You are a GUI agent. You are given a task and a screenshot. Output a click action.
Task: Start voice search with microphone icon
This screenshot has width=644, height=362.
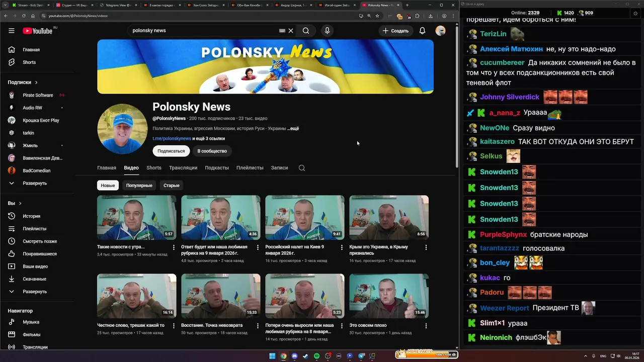click(x=327, y=31)
